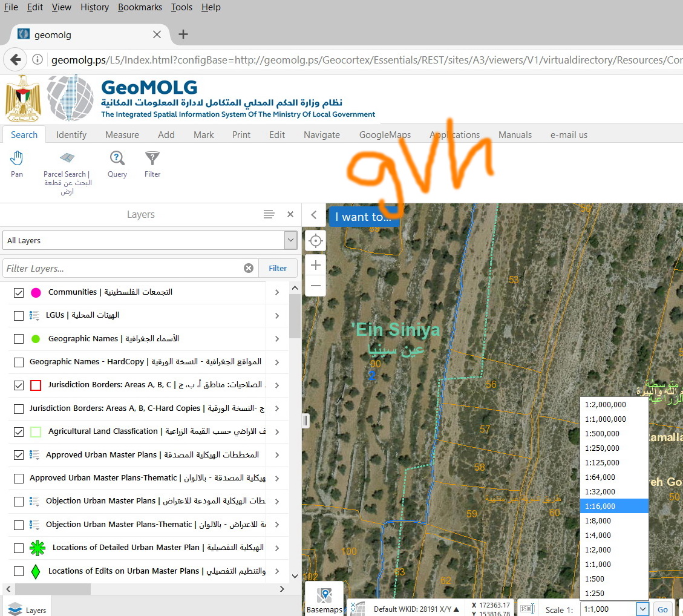Screen dimensions: 683x616
Task: Select the 1:8,000 scale option
Action: click(614, 520)
